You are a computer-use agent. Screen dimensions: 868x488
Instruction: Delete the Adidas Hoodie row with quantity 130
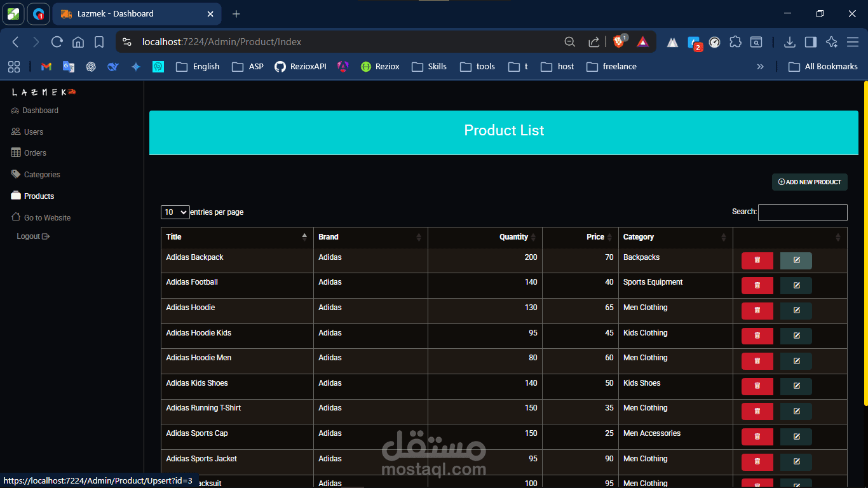pos(757,311)
